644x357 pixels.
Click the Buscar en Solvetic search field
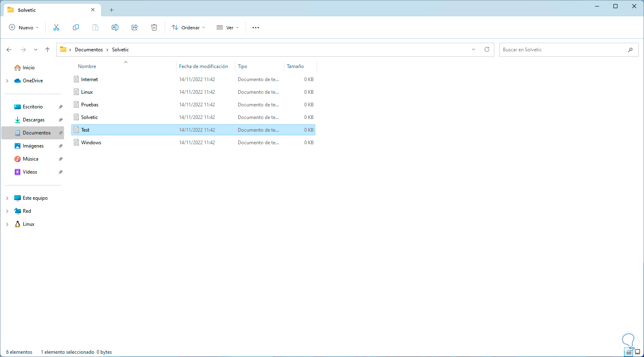[x=569, y=50]
